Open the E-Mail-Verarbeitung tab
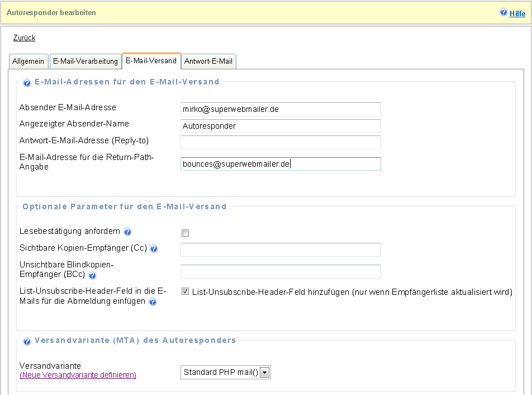Viewport: 532px width, 395px height. (85, 61)
